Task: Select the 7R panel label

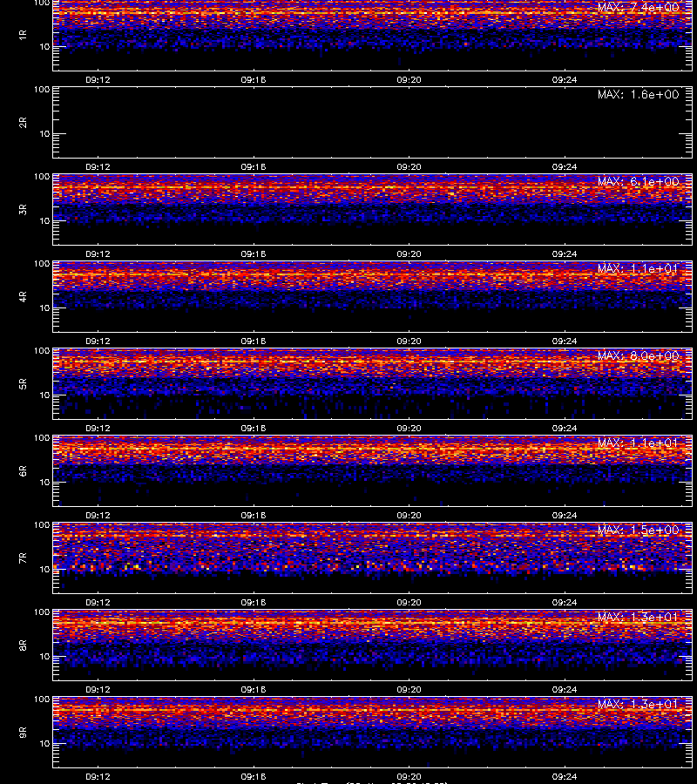Action: [23, 558]
